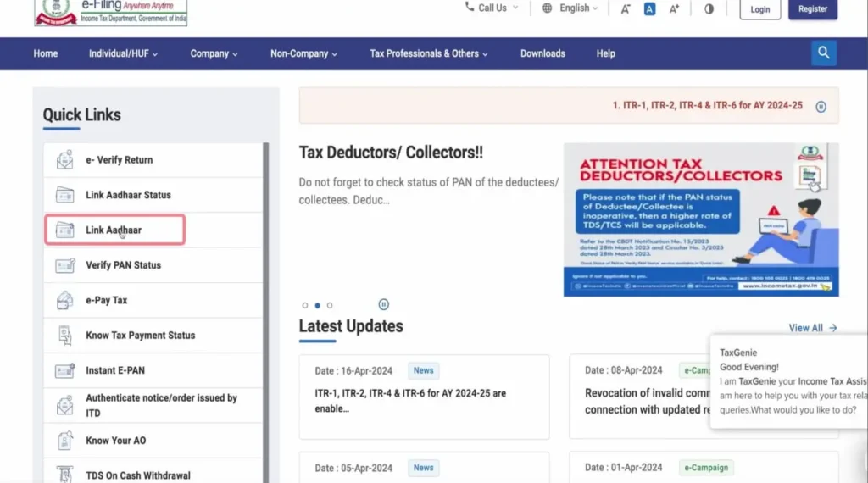Toggle the high contrast mode icon
Screen dimensions: 868x483
[709, 8]
